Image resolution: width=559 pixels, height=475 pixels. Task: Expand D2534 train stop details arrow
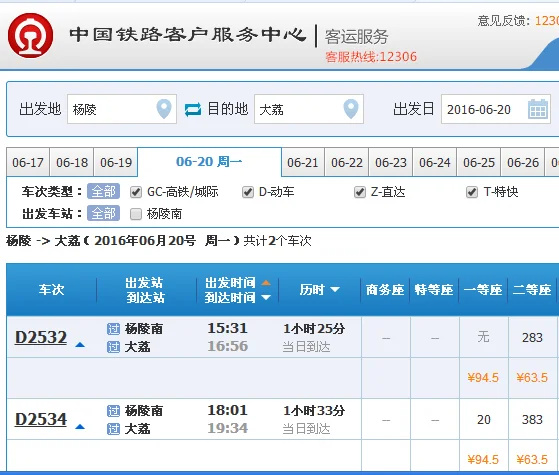click(x=80, y=427)
